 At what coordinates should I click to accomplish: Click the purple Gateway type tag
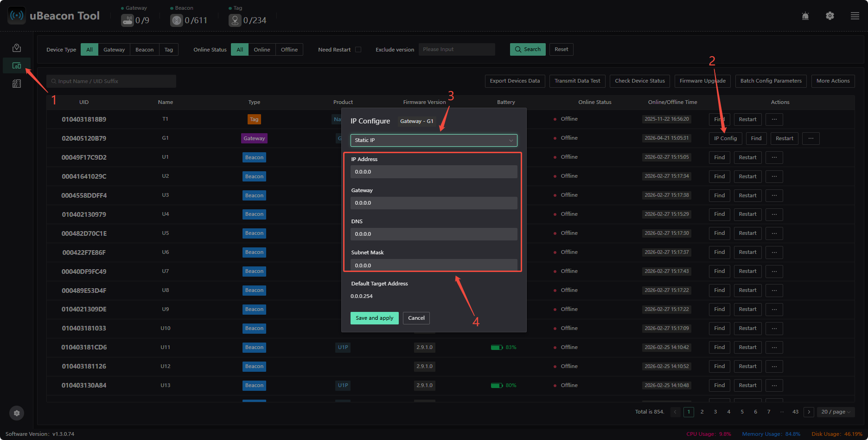coord(255,138)
